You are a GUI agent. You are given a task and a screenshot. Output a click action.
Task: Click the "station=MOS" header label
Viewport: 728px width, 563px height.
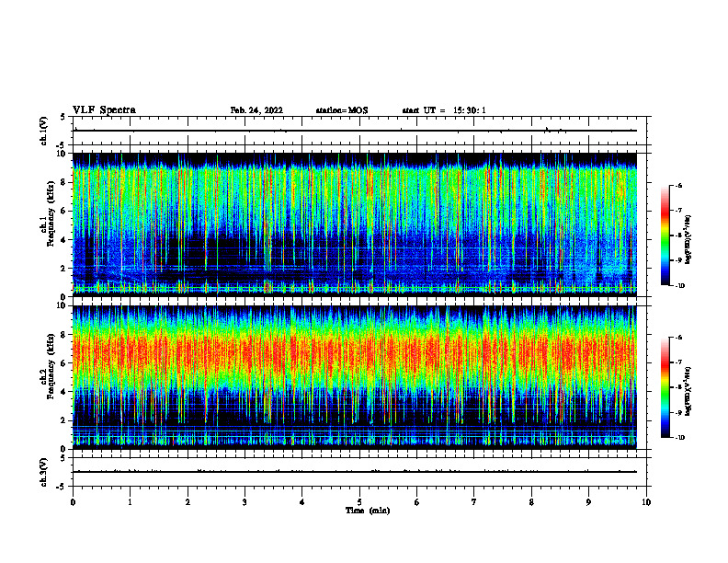[342, 110]
